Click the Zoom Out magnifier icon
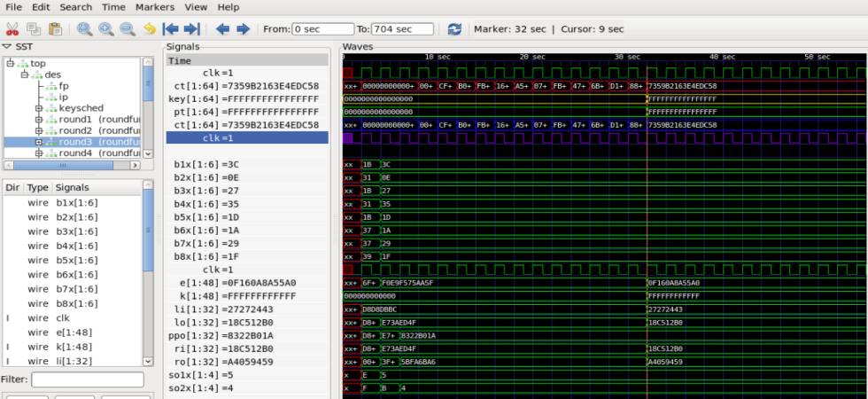This screenshot has width=868, height=399. [128, 28]
